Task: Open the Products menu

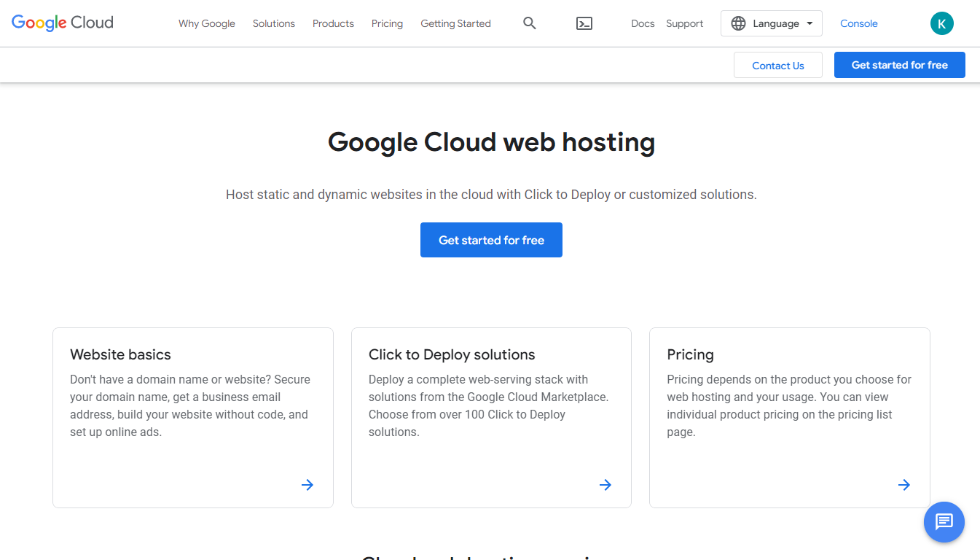Action: click(333, 23)
